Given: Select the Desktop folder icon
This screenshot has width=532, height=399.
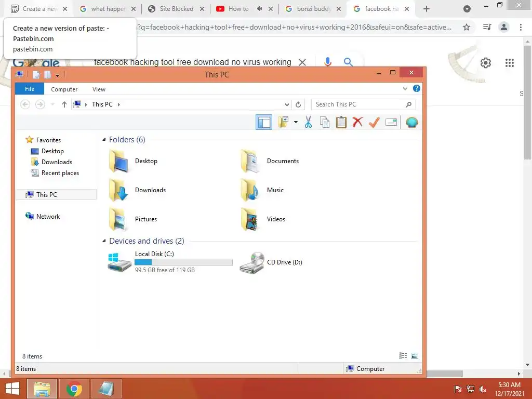Looking at the screenshot, I should point(119,161).
